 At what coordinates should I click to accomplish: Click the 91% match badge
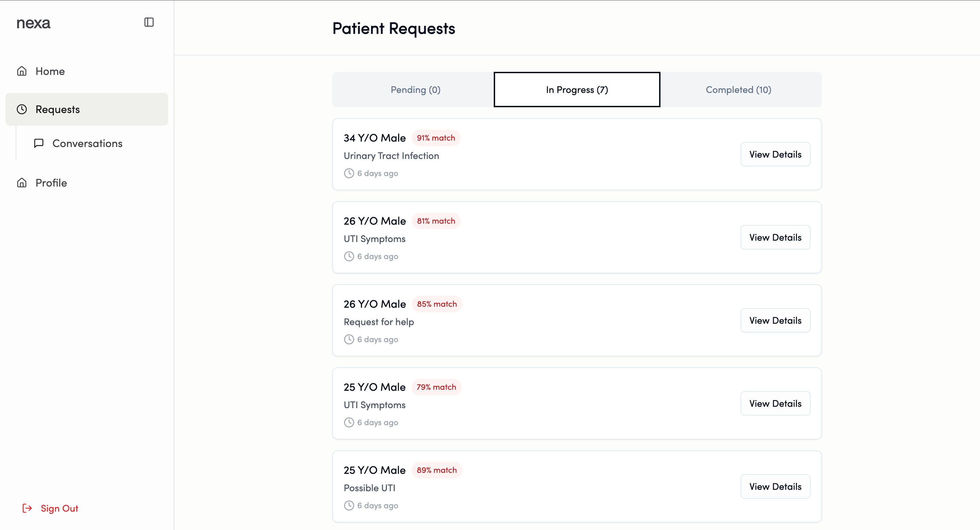[436, 138]
